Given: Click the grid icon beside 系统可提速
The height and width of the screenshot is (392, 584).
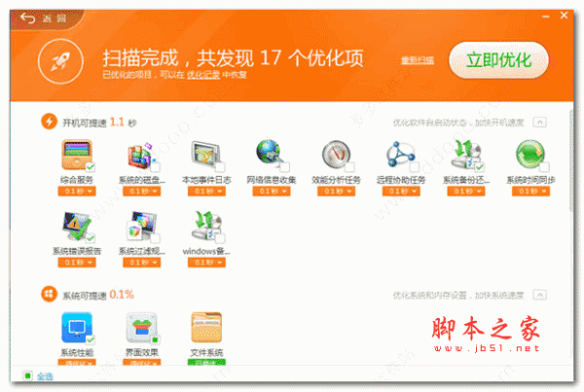Looking at the screenshot, I should (x=50, y=294).
